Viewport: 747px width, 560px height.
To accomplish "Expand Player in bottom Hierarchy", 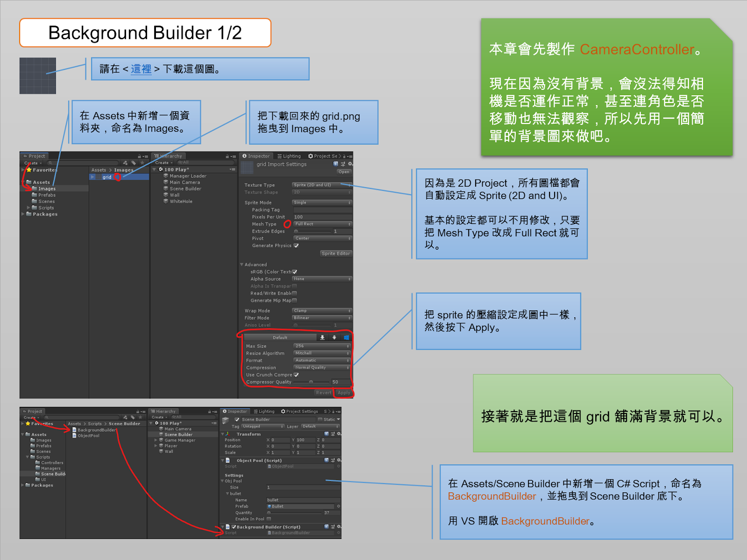I will point(156,446).
